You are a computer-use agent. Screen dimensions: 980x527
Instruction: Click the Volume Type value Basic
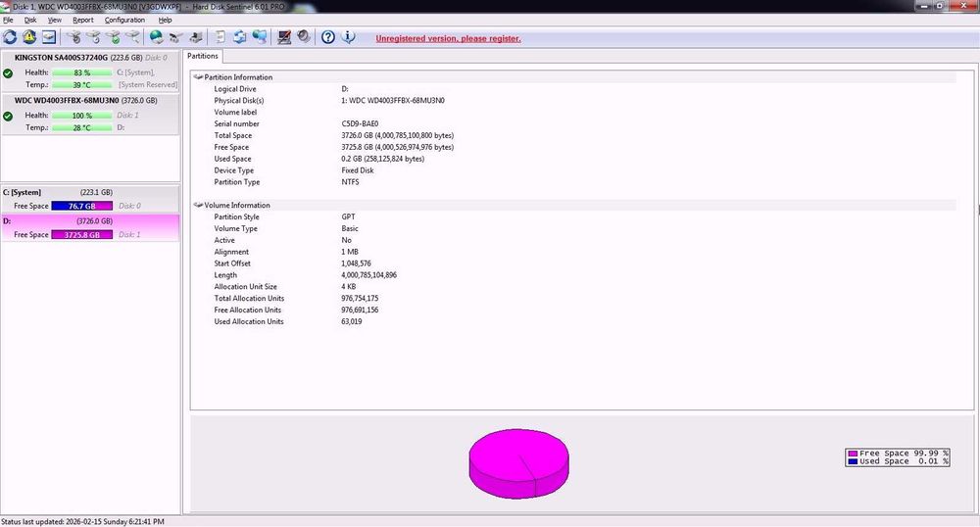[x=350, y=228]
